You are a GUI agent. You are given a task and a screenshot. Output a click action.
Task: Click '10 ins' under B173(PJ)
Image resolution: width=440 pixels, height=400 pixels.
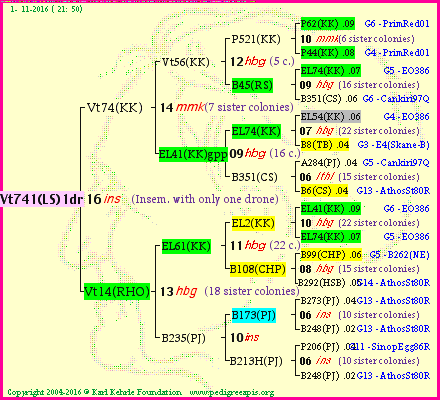pos(245,338)
